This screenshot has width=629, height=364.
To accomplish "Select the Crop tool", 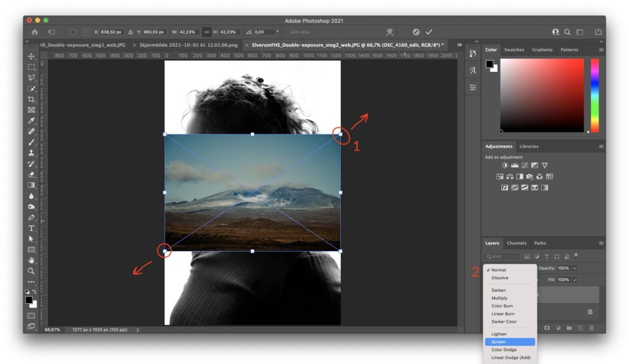I will click(x=31, y=99).
